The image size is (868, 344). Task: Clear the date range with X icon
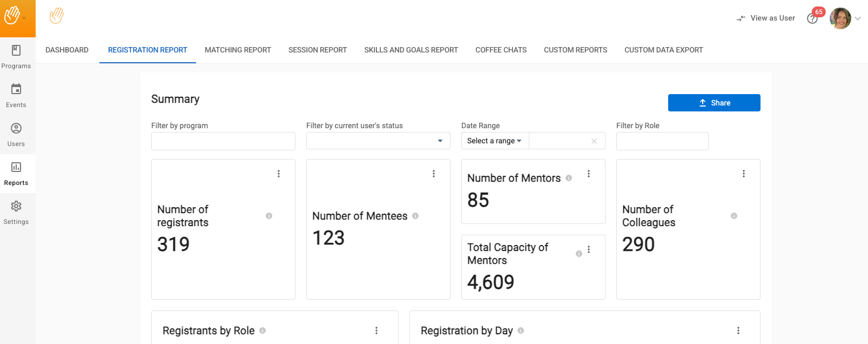click(x=594, y=141)
